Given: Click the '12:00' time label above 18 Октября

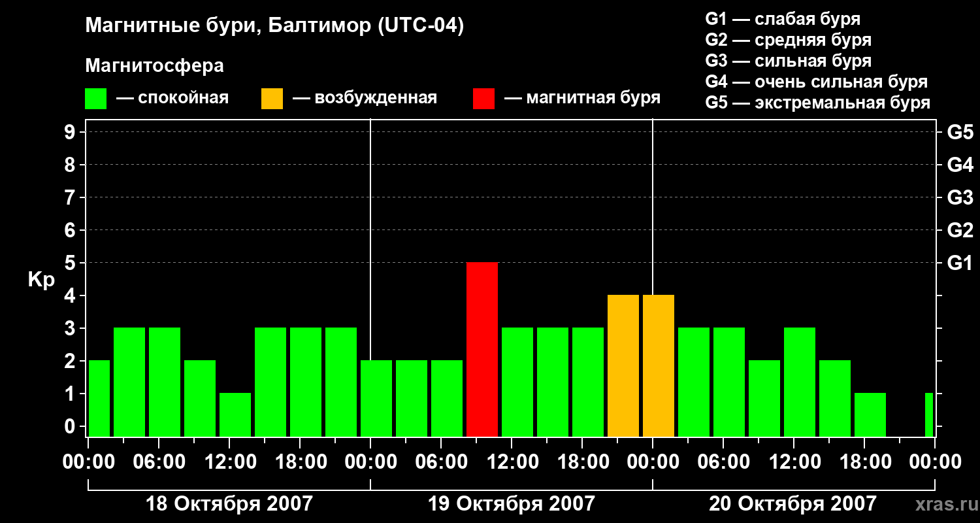Looking at the screenshot, I should (x=230, y=462).
